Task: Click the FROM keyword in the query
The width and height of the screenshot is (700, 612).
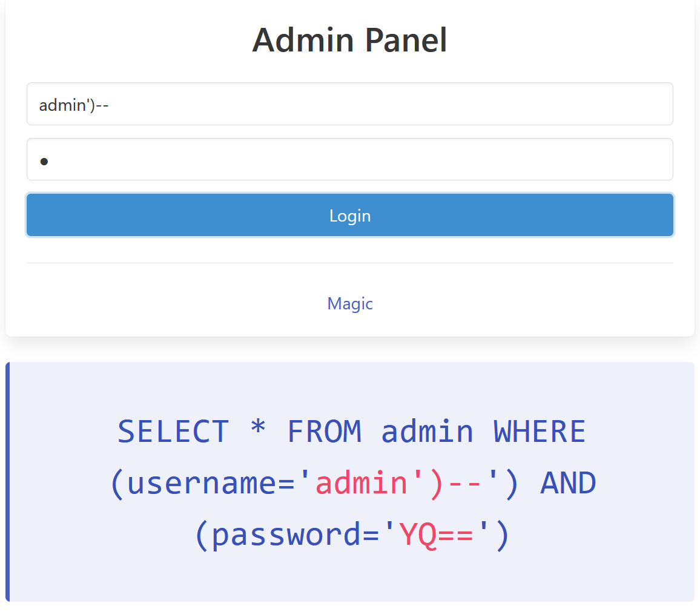Action: pos(324,432)
